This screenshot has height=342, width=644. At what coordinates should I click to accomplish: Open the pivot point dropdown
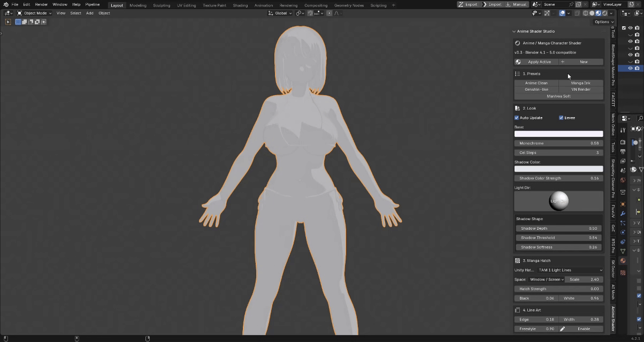pos(300,13)
